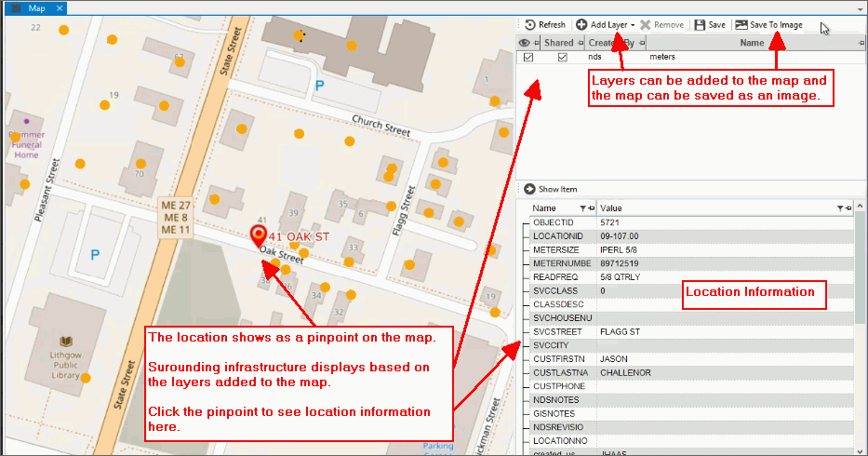Viewport: 868px width, 456px height.
Task: Close the Map tab
Action: [59, 7]
